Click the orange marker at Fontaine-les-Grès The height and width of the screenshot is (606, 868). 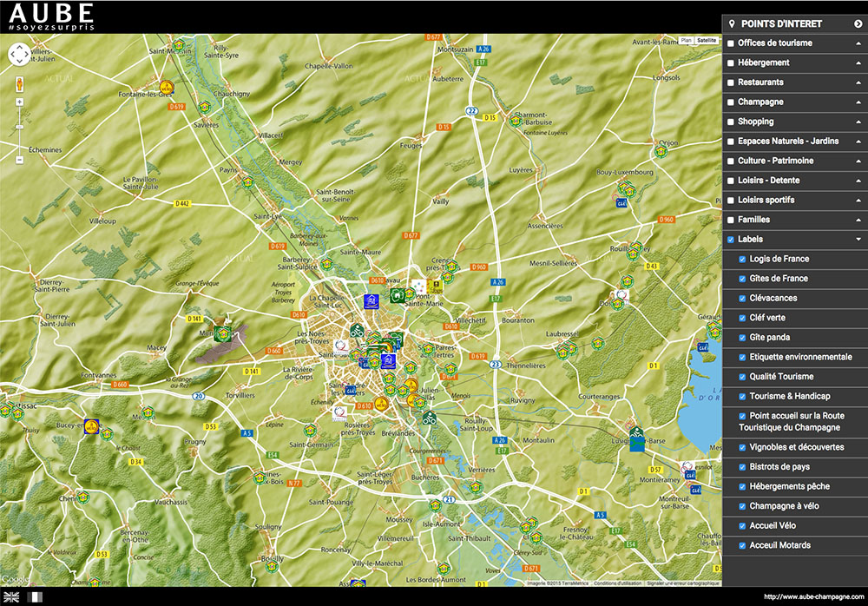coord(166,88)
